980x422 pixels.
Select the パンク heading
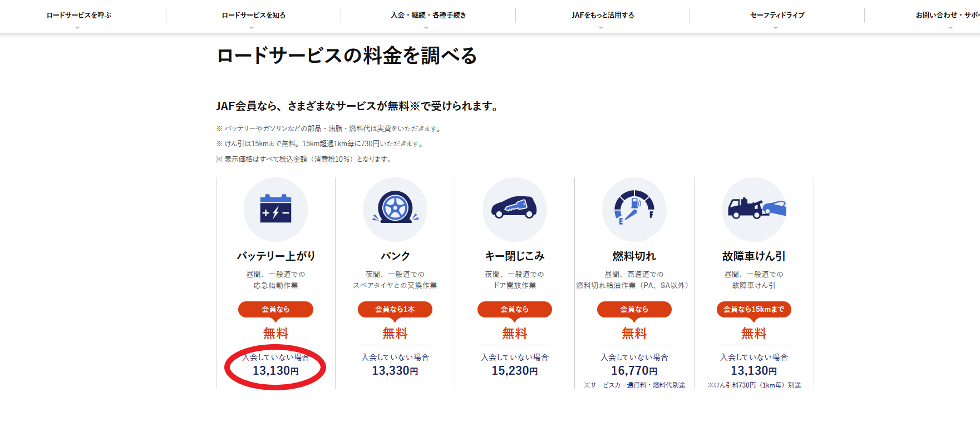pos(395,256)
